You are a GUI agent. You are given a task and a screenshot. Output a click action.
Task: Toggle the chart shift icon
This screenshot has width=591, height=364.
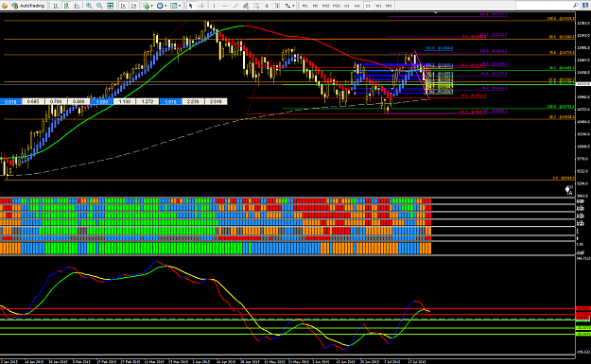point(133,6)
